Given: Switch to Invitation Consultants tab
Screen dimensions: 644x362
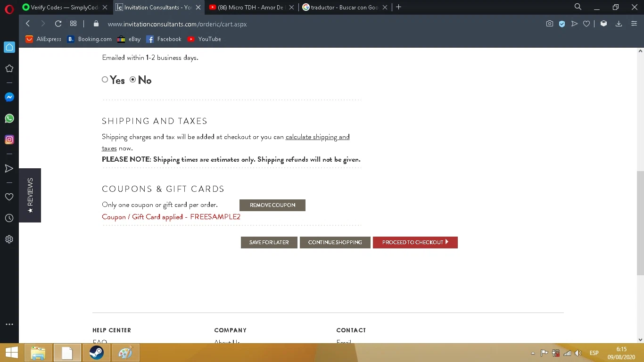Looking at the screenshot, I should (158, 7).
